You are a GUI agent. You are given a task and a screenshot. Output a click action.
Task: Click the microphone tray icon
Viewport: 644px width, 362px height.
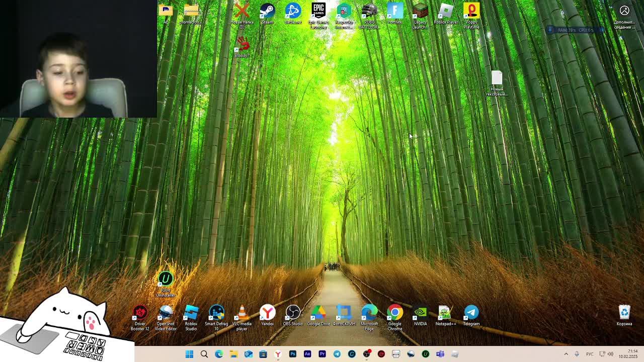tap(577, 354)
